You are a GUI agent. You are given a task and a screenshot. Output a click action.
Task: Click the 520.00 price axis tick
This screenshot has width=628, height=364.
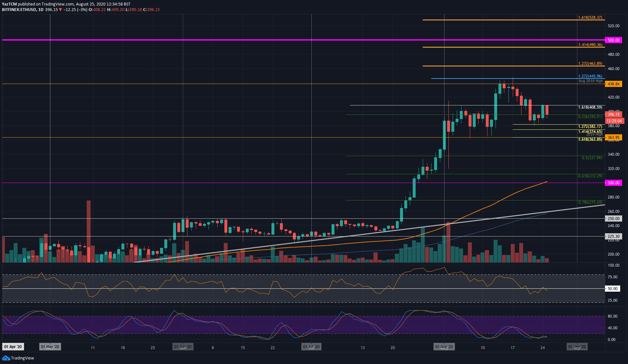(x=613, y=26)
